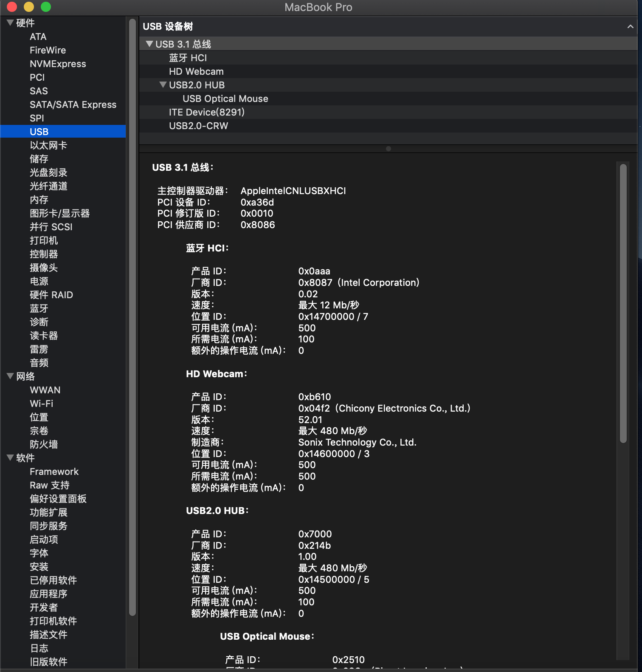
Task: Open 并行 SCSI section
Action: [51, 227]
